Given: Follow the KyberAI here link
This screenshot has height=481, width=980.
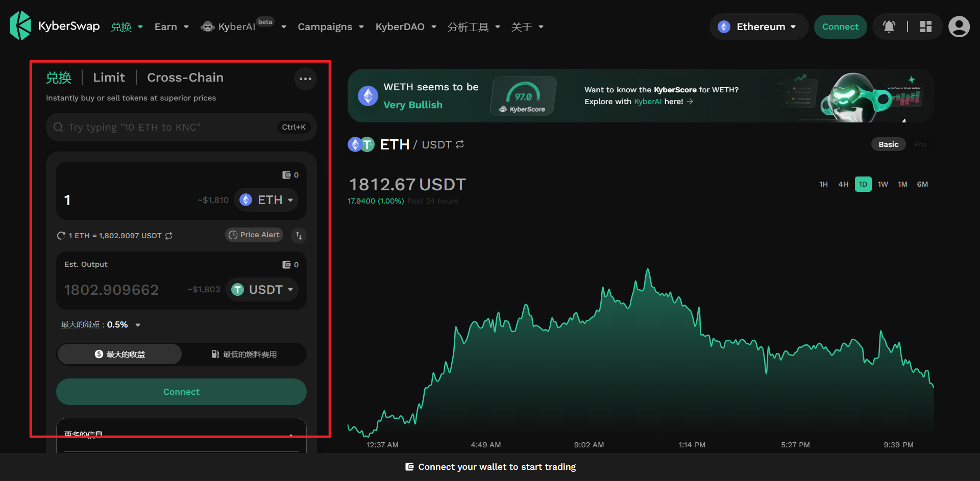Looking at the screenshot, I should click(664, 102).
